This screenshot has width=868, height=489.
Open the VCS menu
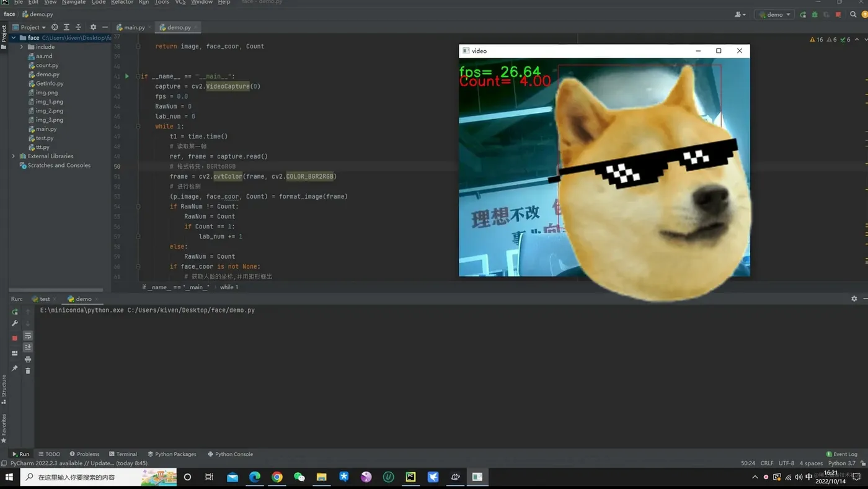click(180, 2)
